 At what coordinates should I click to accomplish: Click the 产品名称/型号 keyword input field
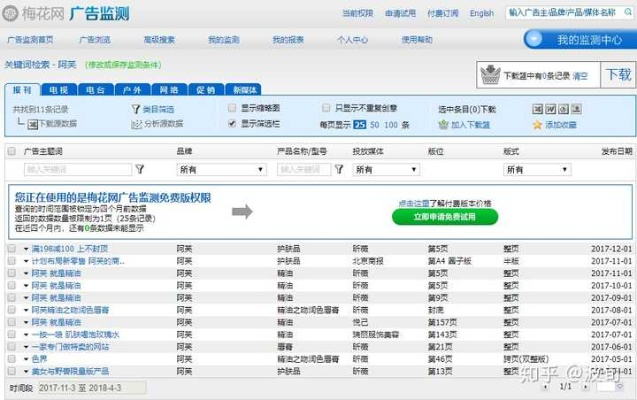tap(304, 169)
